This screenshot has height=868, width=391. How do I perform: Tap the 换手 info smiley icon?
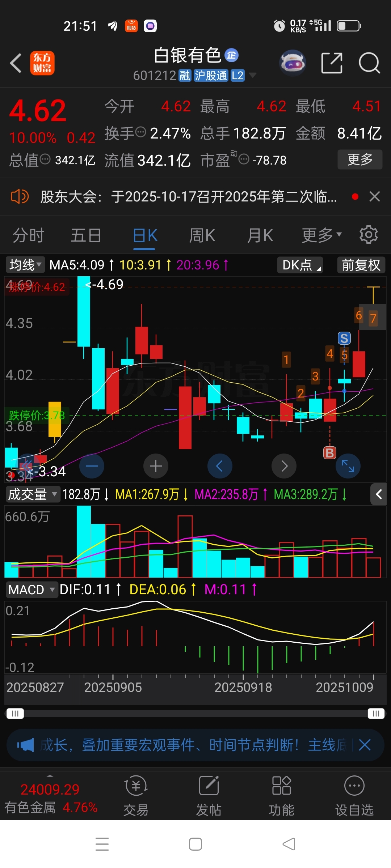pyautogui.click(x=140, y=132)
